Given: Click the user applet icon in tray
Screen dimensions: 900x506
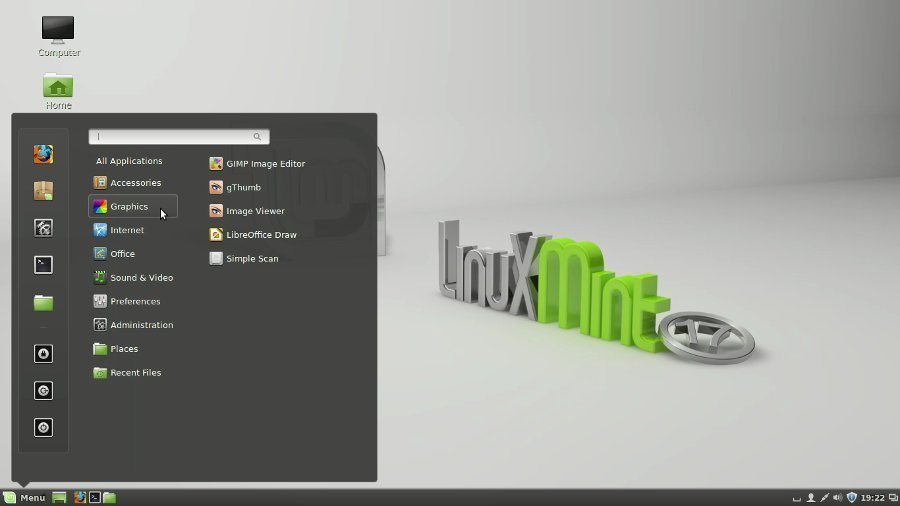Looking at the screenshot, I should (810, 498).
